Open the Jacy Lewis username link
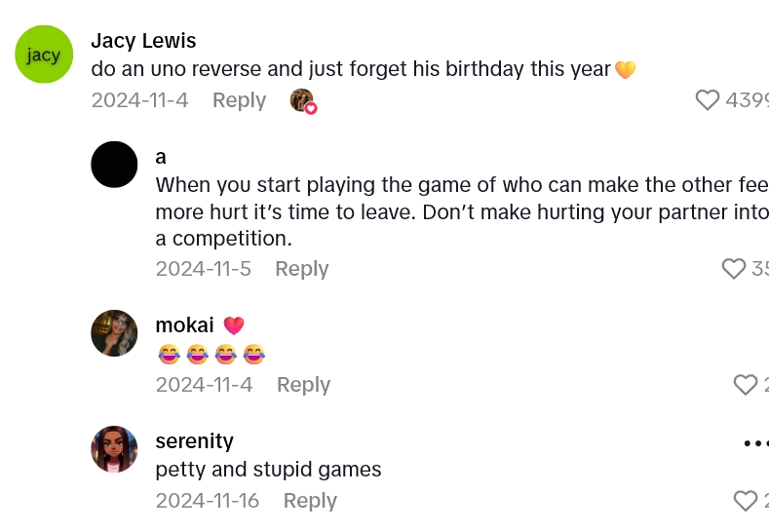This screenshot has width=769, height=532. tap(143, 41)
